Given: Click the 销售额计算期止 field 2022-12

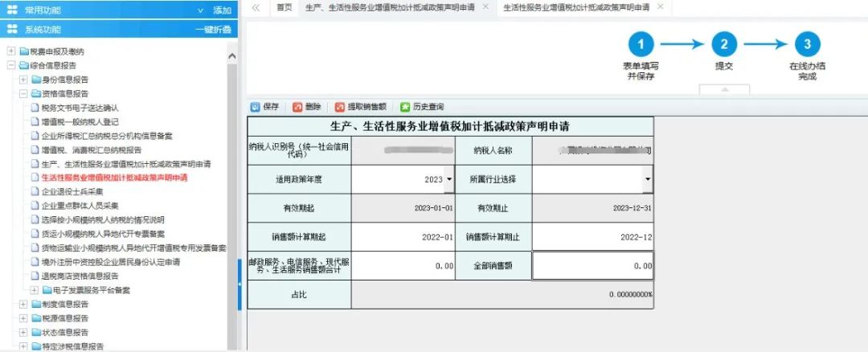Looking at the screenshot, I should coord(593,237).
